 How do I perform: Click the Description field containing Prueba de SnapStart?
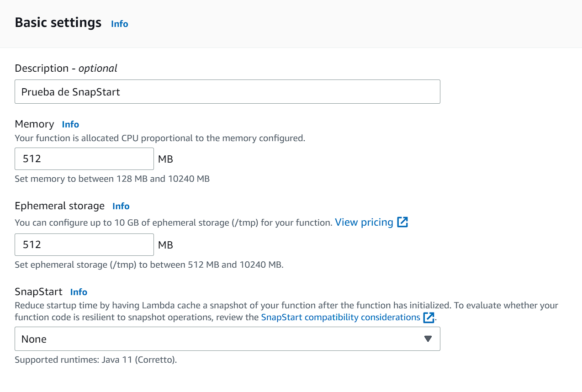pos(227,92)
